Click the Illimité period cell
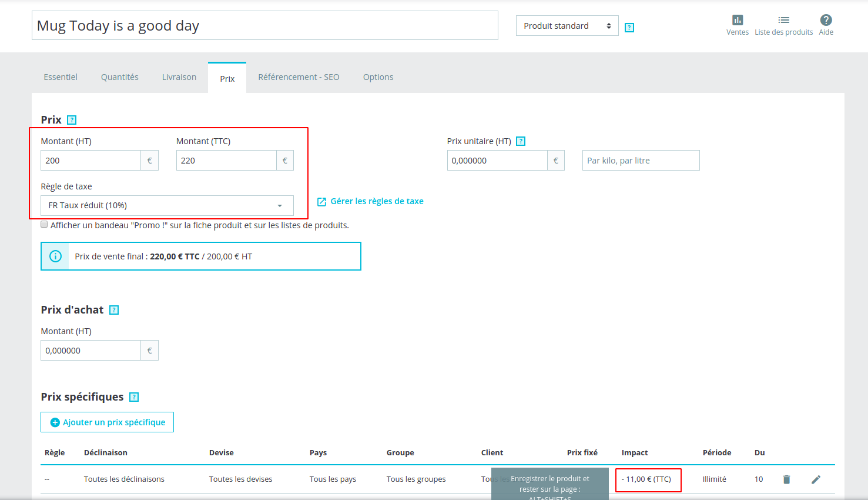This screenshot has height=500, width=868. pyautogui.click(x=715, y=479)
